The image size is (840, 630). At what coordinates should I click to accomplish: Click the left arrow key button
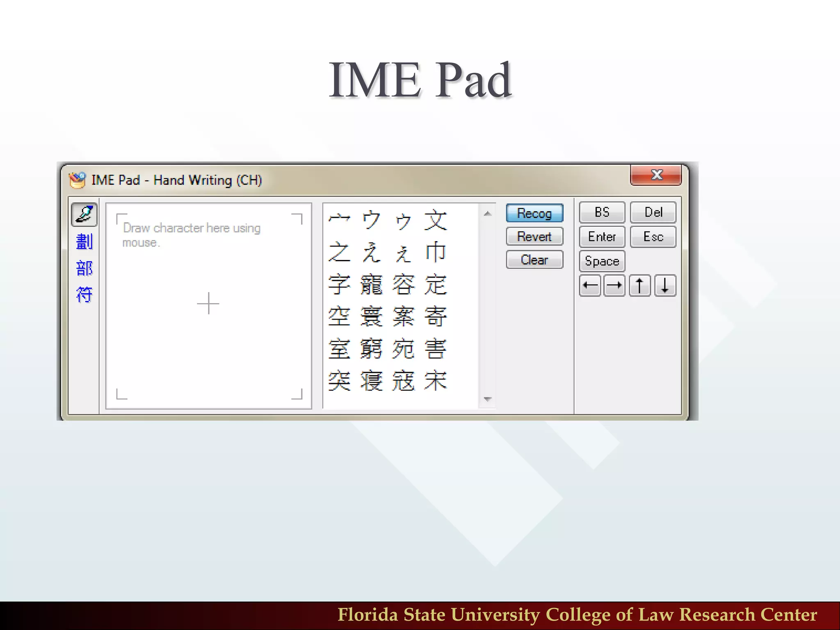coord(590,285)
